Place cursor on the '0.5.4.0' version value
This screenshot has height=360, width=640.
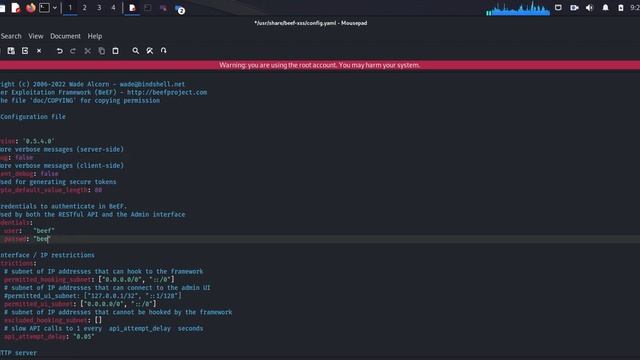[x=38, y=141]
